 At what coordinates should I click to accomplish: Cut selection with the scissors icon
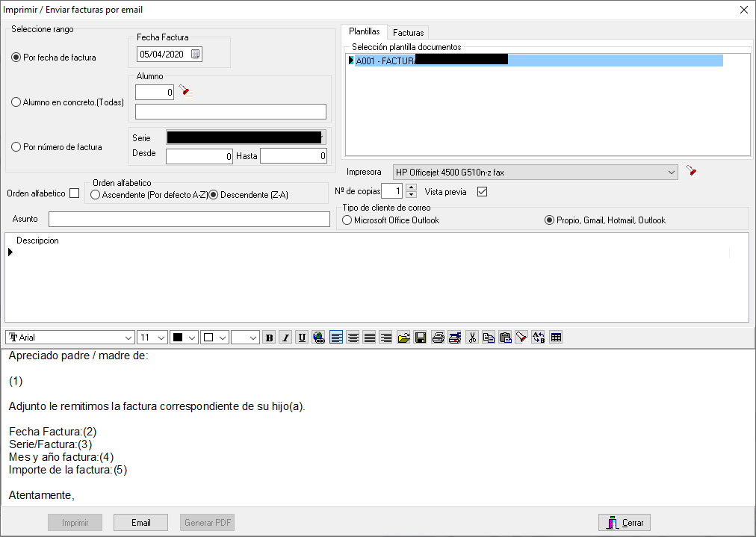(x=472, y=338)
